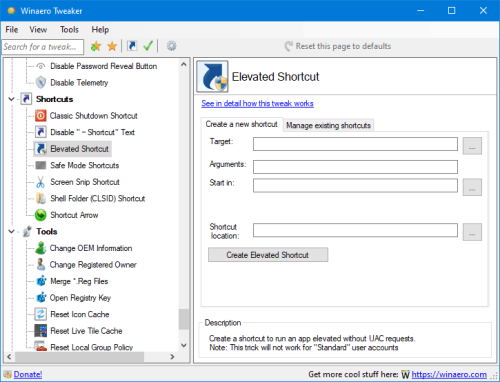Click horizontal scrollbar right arrow in tree
The height and width of the screenshot is (382, 500).
point(172,357)
